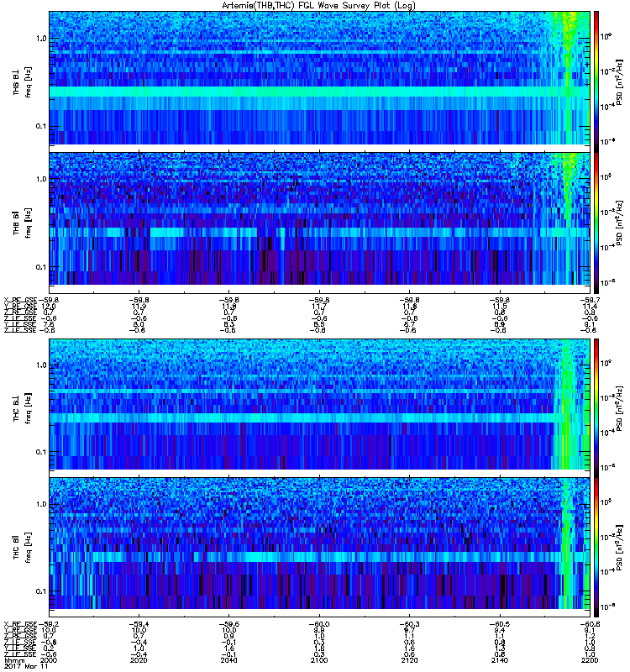The height and width of the screenshot is (672, 630).
Task: Click the '2000' time label
Action: [49, 660]
